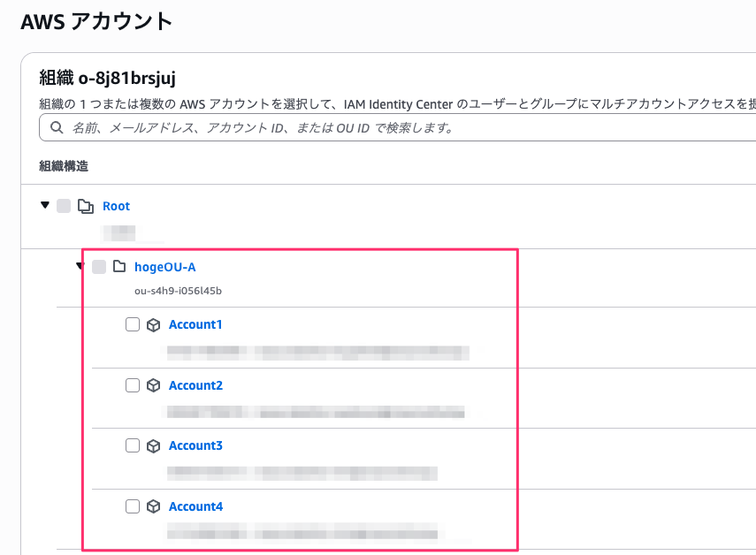756x555 pixels.
Task: Check the Account1 checkbox
Action: pos(133,324)
